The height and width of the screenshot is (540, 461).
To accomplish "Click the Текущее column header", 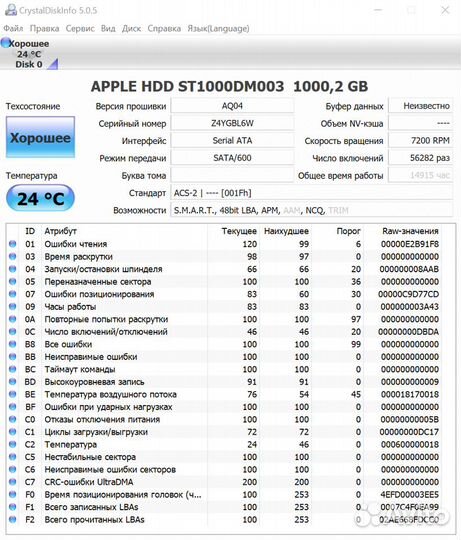I will (x=239, y=231).
